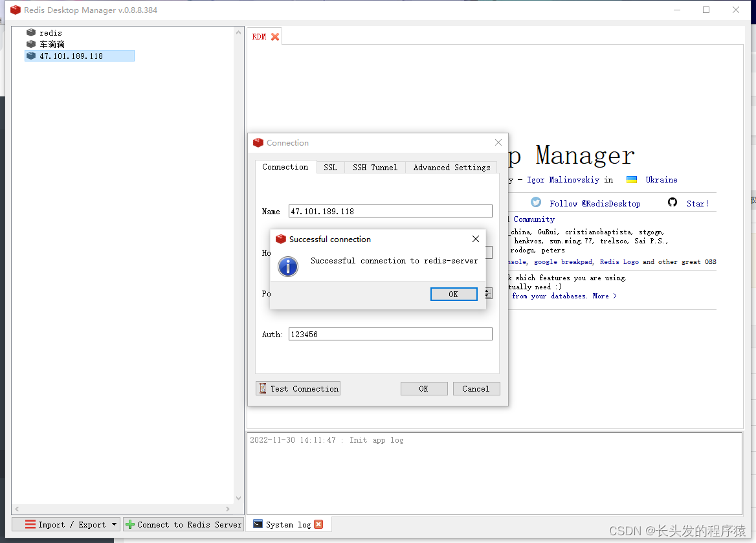Image resolution: width=756 pixels, height=543 pixels.
Task: Maximize the Redis Desktop Manager window
Action: click(x=706, y=10)
